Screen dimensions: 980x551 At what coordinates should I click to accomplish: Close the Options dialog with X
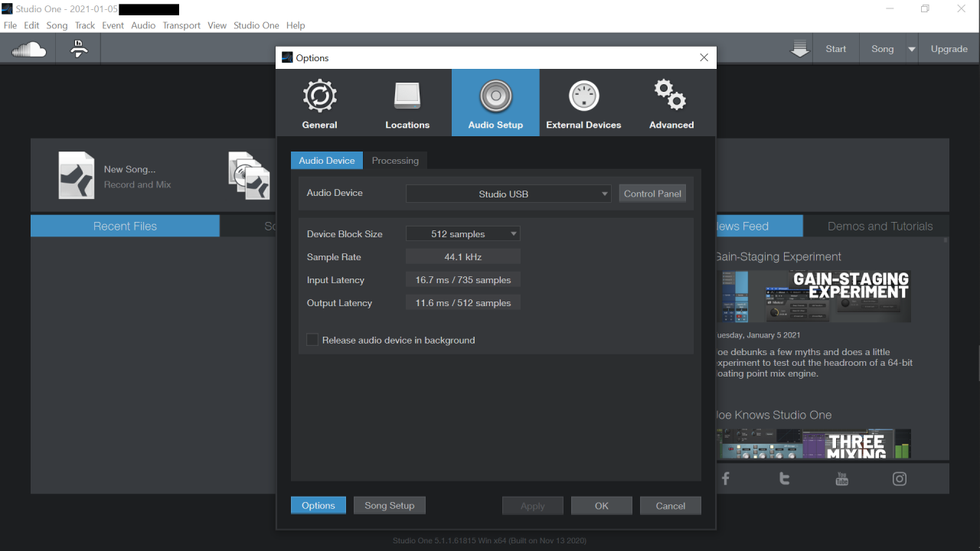pos(704,57)
